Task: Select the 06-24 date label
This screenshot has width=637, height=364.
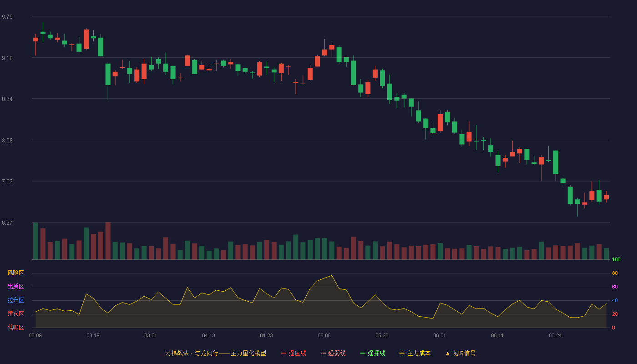Action: (x=555, y=335)
